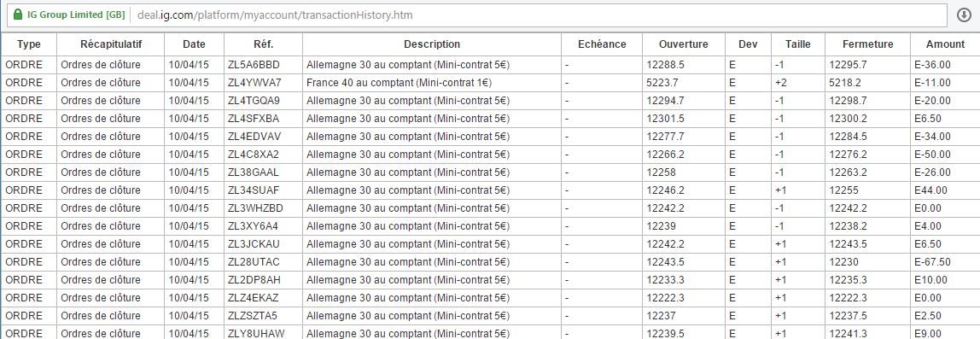Viewport: 980px width, 339px height.
Task: Click the Taille column header
Action: point(797,44)
